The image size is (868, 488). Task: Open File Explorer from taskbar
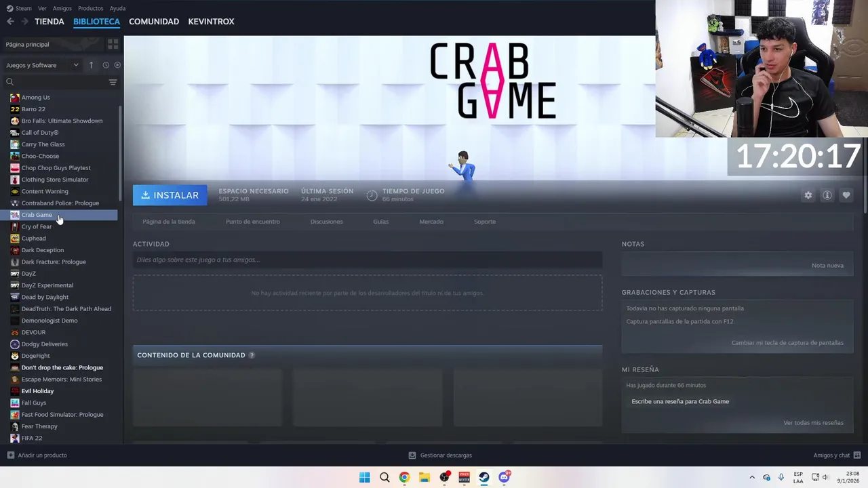tap(424, 477)
